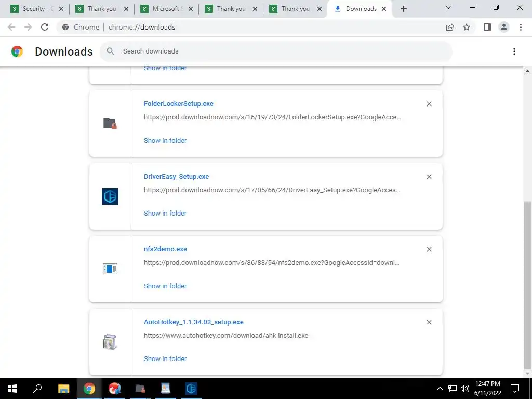The width and height of the screenshot is (532, 399).
Task: Open the network tray icon
Action: tap(453, 389)
